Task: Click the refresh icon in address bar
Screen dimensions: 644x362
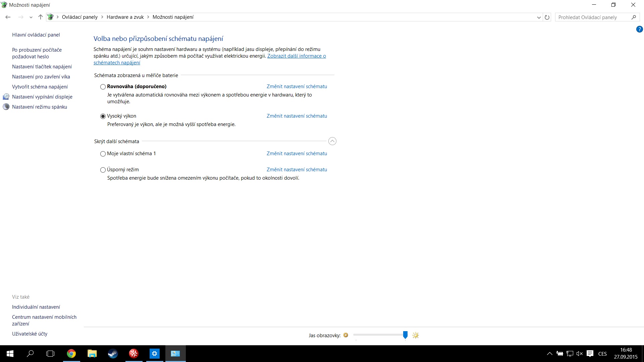Action: [547, 17]
